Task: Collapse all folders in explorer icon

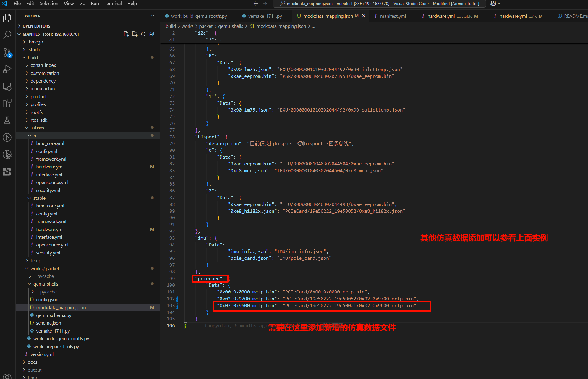Action: click(152, 34)
